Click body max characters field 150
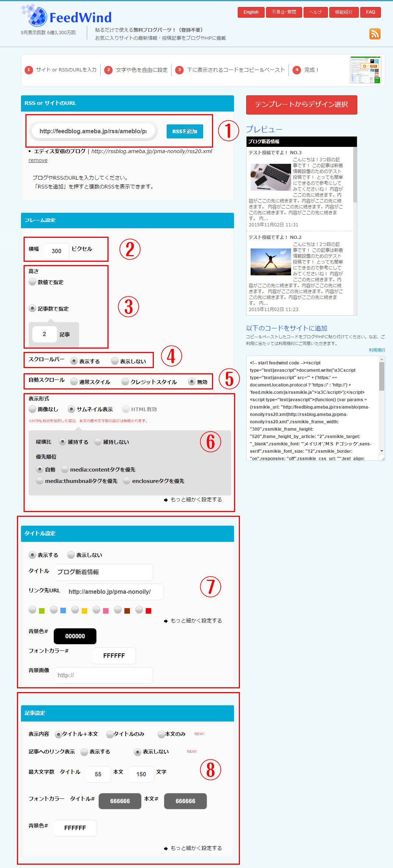The width and height of the screenshot is (393, 868). click(141, 774)
